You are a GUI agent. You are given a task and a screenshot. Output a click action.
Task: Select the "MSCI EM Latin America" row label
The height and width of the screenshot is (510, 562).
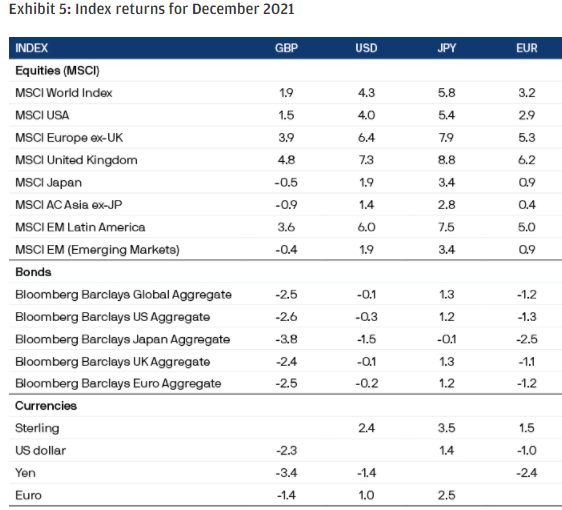point(80,227)
